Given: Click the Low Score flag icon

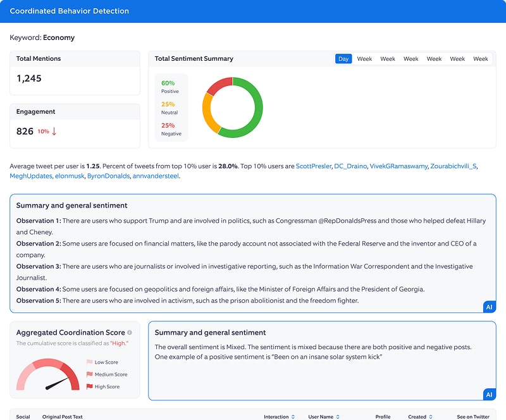Looking at the screenshot, I should coord(90,362).
